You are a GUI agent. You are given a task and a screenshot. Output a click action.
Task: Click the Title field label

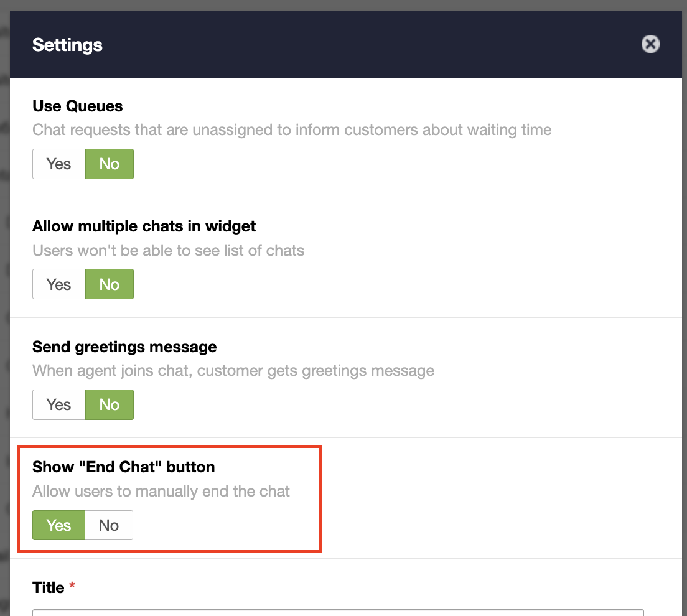pos(49,587)
